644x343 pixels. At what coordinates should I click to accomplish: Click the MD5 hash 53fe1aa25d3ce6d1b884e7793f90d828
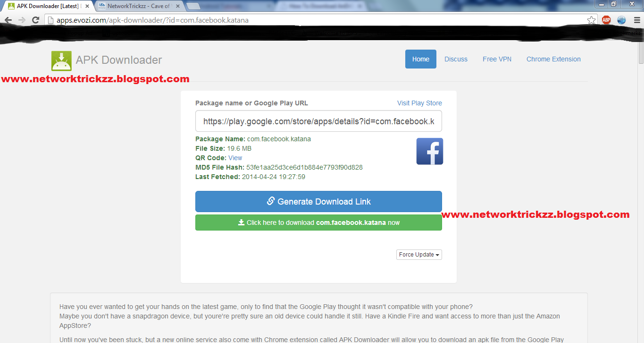point(304,167)
